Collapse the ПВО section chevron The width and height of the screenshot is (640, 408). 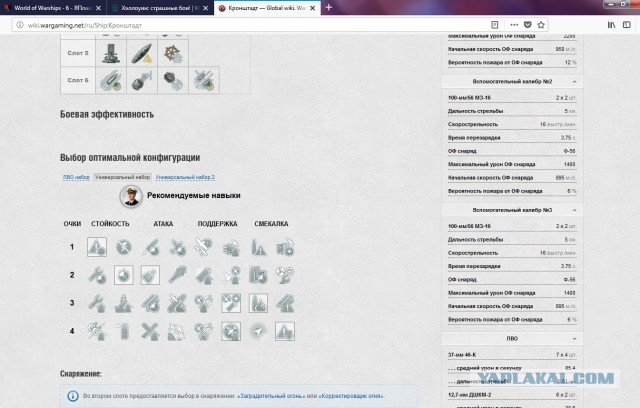[574, 339]
